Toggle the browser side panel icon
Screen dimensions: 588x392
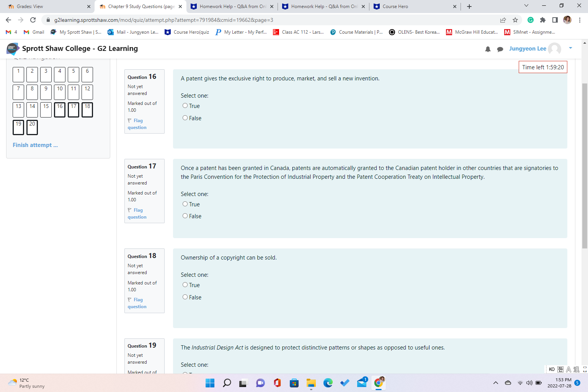click(x=555, y=20)
